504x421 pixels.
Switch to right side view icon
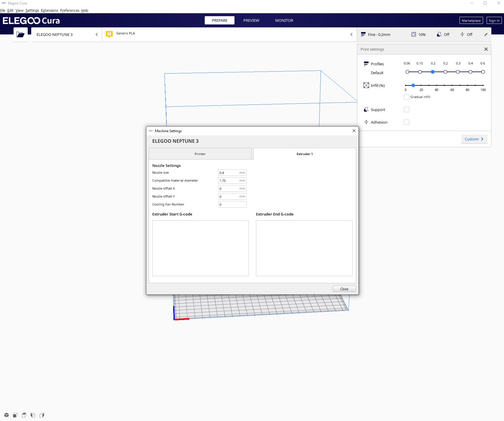click(x=42, y=415)
